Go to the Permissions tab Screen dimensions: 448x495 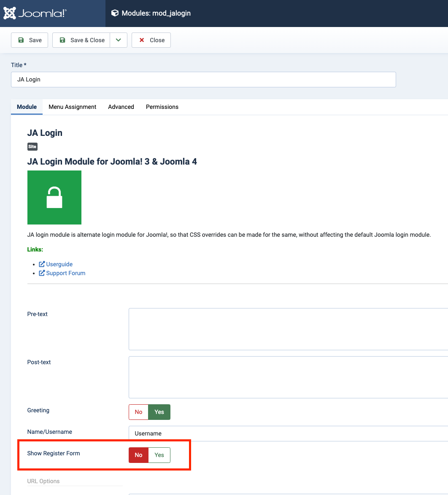162,107
